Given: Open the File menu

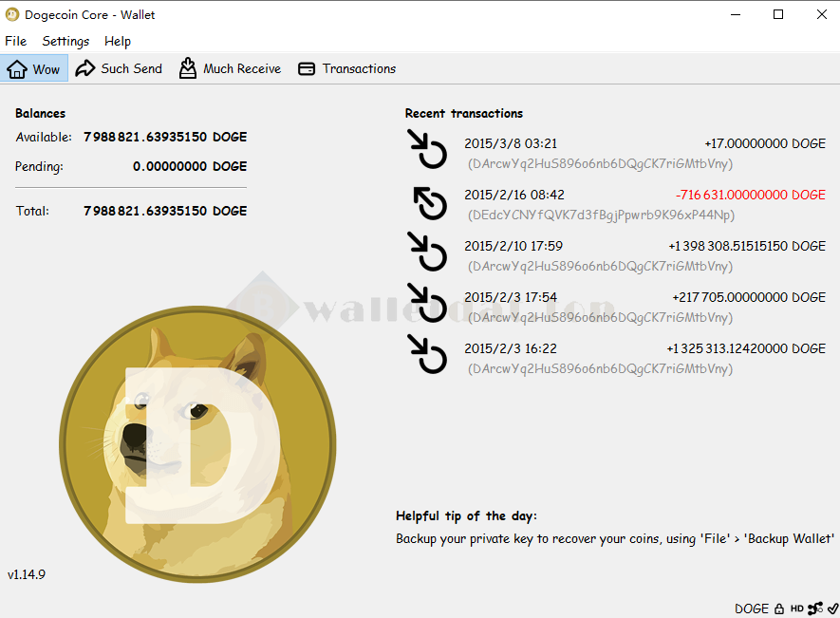Looking at the screenshot, I should pyautogui.click(x=15, y=41).
